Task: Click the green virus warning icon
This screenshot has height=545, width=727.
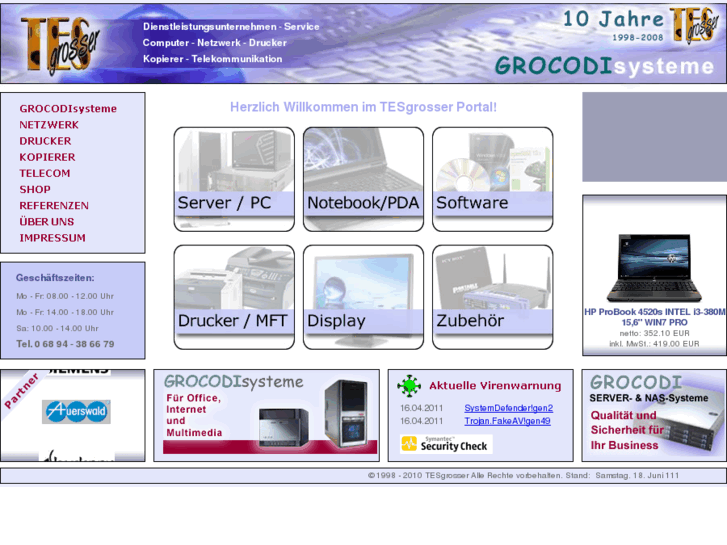Action: coord(409,386)
